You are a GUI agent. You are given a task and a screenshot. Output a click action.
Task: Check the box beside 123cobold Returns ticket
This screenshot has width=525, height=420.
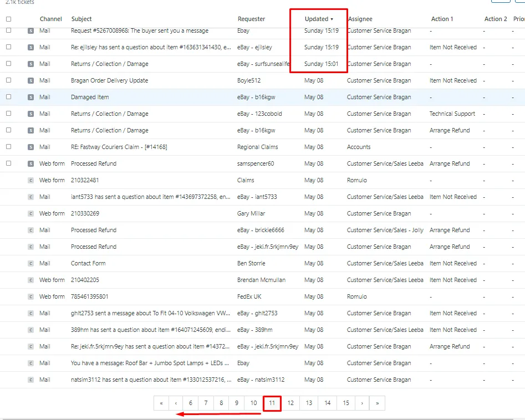(x=9, y=114)
